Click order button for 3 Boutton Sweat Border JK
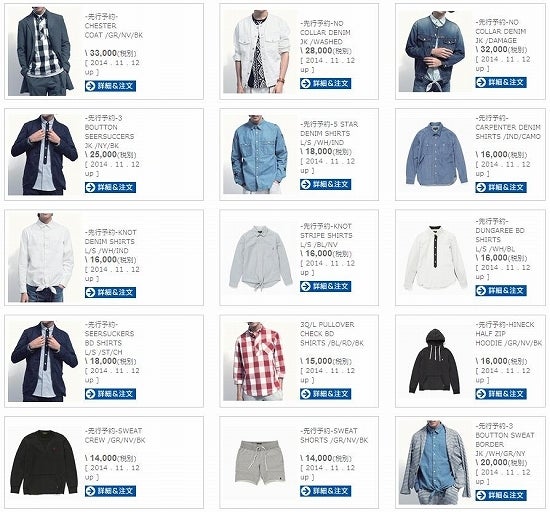Viewport: 550px width, 512px height. [x=501, y=495]
